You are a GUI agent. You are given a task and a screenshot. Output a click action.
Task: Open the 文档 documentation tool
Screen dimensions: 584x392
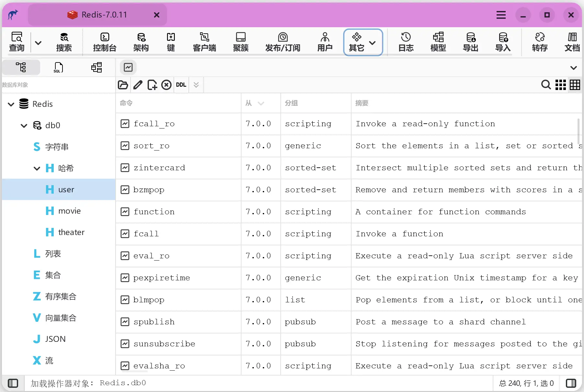click(572, 42)
